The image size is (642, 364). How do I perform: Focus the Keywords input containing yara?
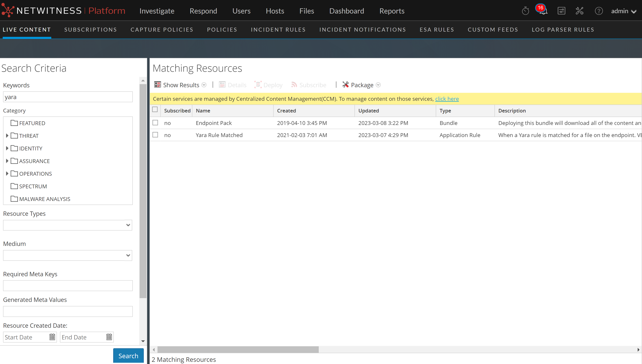point(68,97)
